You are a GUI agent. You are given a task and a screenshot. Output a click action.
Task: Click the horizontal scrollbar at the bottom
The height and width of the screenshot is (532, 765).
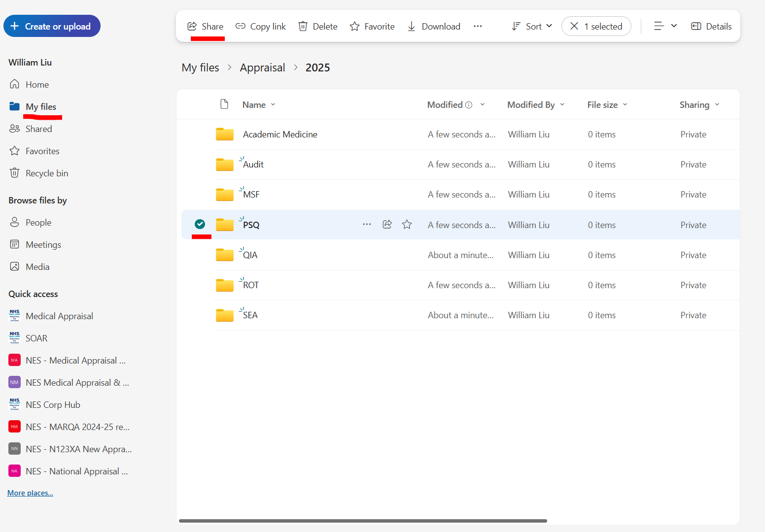click(x=363, y=521)
